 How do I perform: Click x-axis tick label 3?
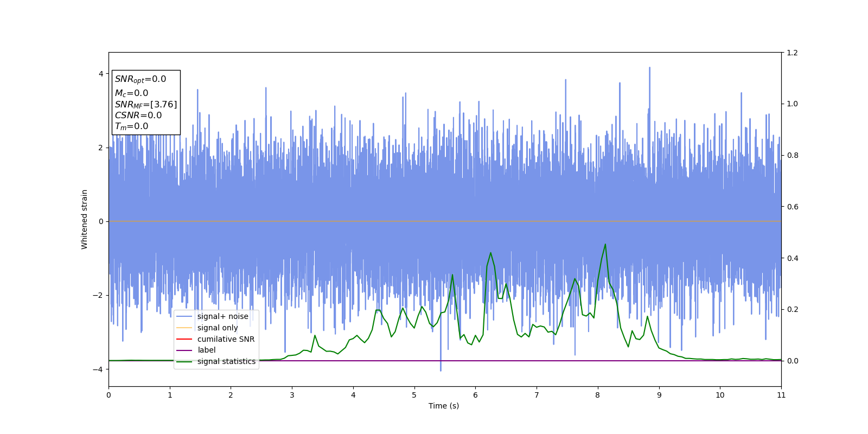[x=292, y=395]
